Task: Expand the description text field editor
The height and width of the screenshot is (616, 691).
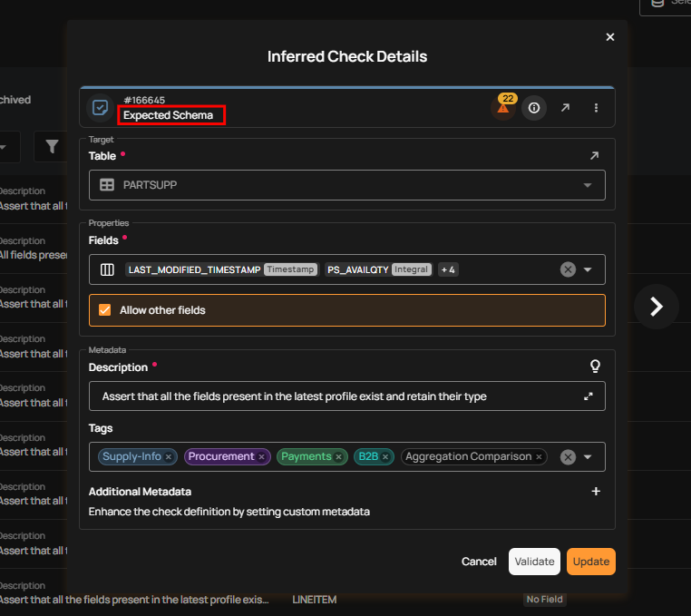Action: pos(589,396)
